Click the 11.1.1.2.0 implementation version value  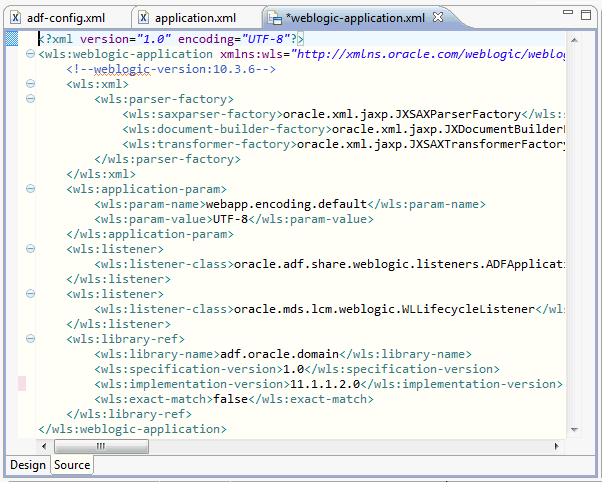tap(325, 384)
